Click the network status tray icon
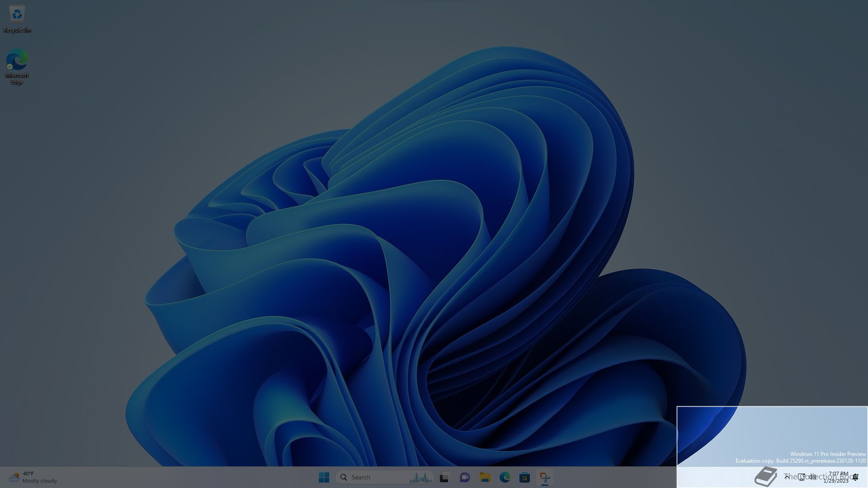Viewport: 868px width, 488px height. (801, 477)
